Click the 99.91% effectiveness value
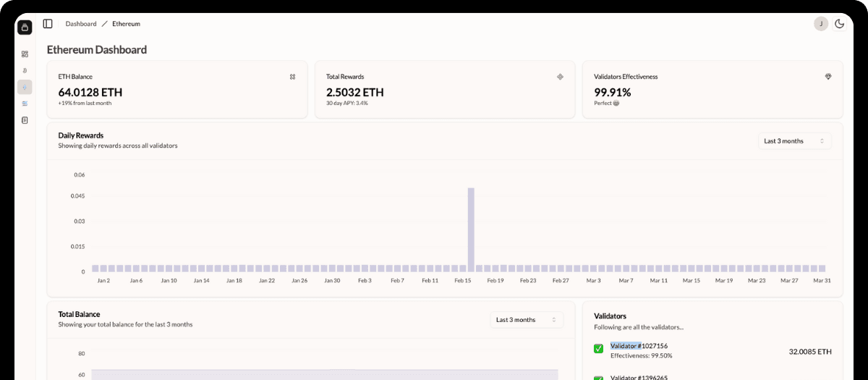This screenshot has height=380, width=868. click(613, 92)
